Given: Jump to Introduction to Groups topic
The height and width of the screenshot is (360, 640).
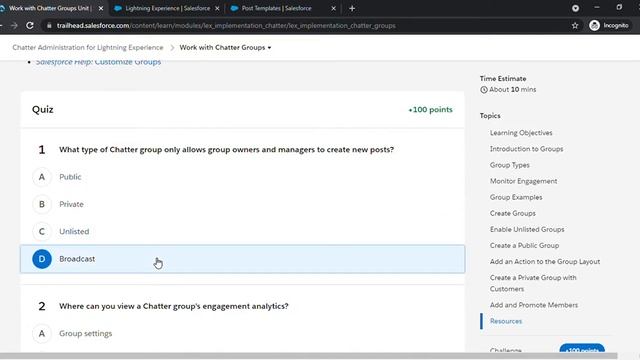Looking at the screenshot, I should (527, 149).
